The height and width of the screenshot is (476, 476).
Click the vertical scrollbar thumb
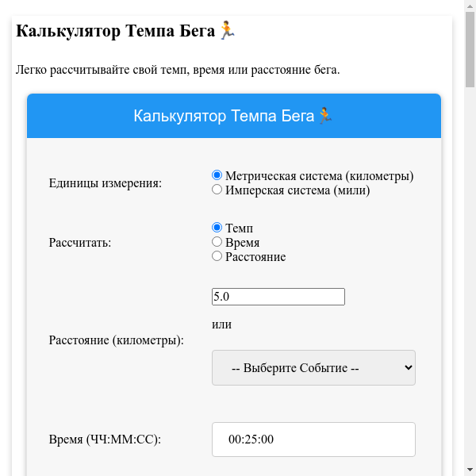coord(470,48)
